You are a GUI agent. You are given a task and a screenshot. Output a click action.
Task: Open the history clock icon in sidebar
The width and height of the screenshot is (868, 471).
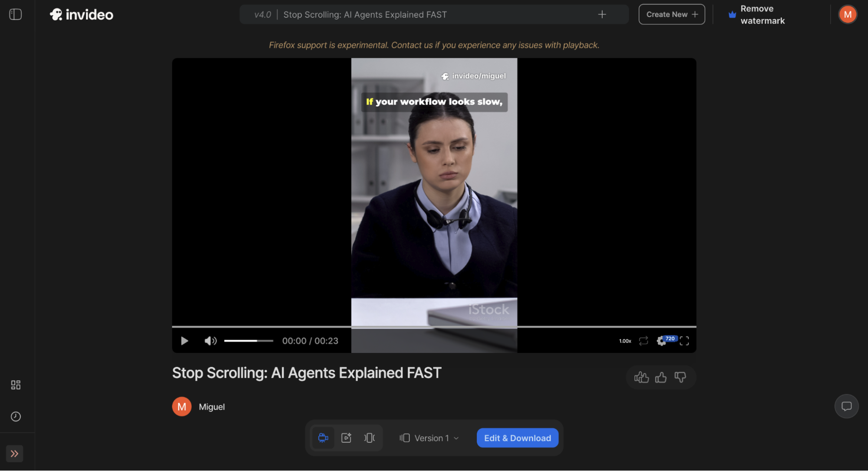point(16,416)
